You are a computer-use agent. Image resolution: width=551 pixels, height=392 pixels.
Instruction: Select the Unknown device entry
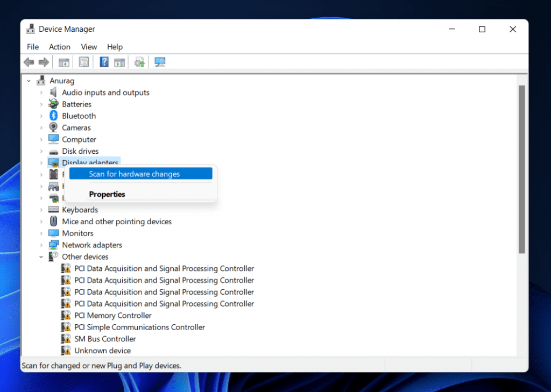[x=101, y=350]
